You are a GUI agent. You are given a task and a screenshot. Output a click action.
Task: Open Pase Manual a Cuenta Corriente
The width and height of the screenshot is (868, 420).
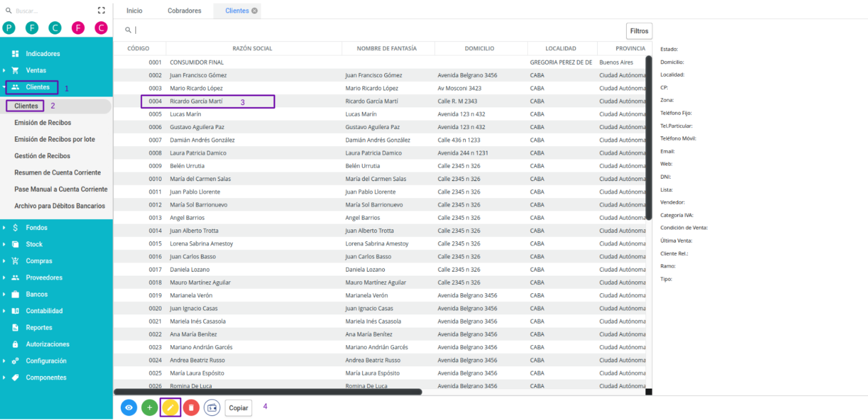coord(61,189)
